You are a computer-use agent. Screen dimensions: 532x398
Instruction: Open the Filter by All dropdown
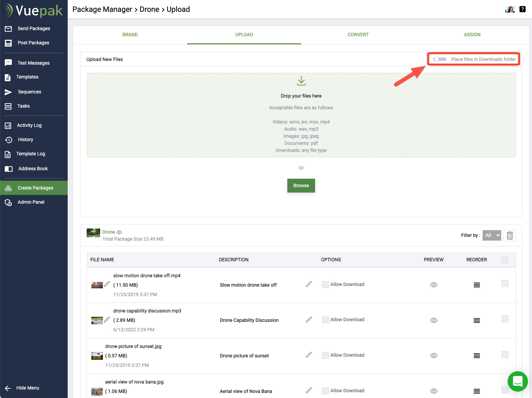pos(491,236)
